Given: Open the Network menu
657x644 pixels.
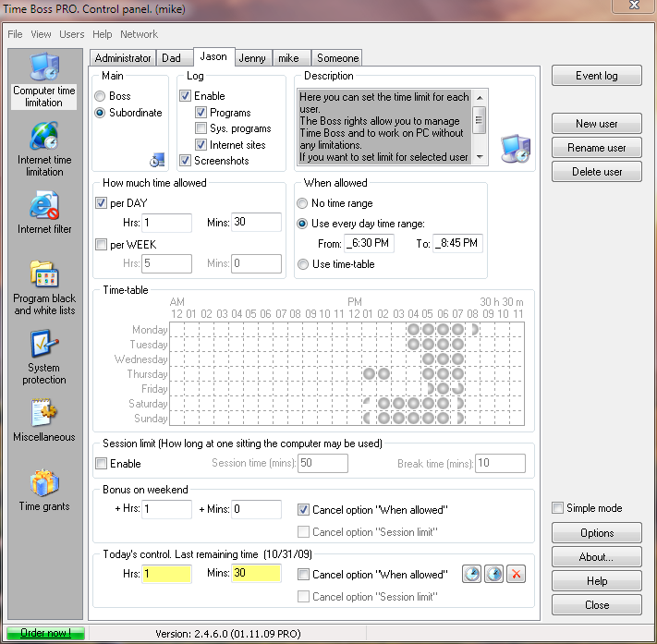Looking at the screenshot, I should pyautogui.click(x=139, y=34).
